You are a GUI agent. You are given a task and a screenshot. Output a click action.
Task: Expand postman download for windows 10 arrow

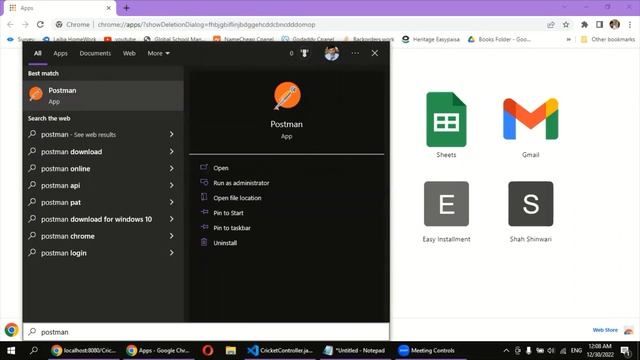coord(171,219)
